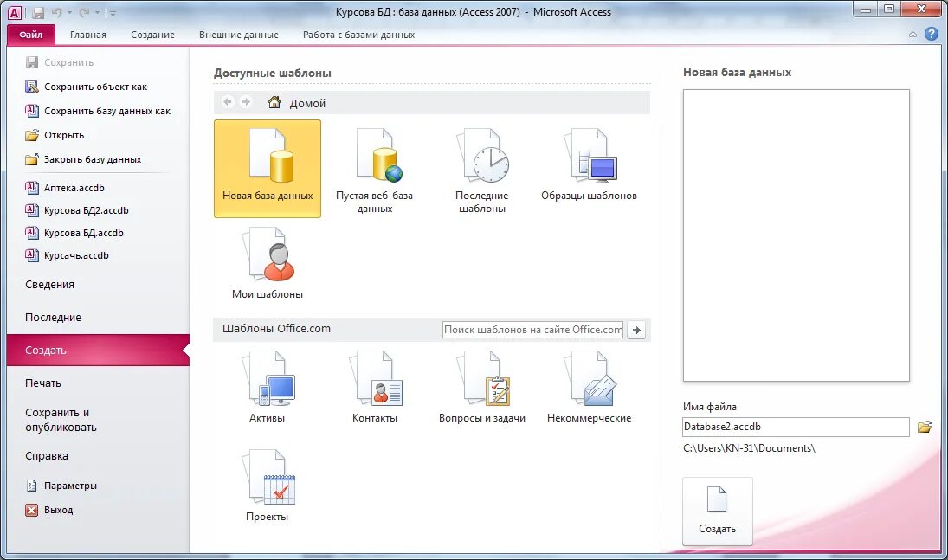Click the Office.com template search box
948x560 pixels.
click(x=533, y=330)
